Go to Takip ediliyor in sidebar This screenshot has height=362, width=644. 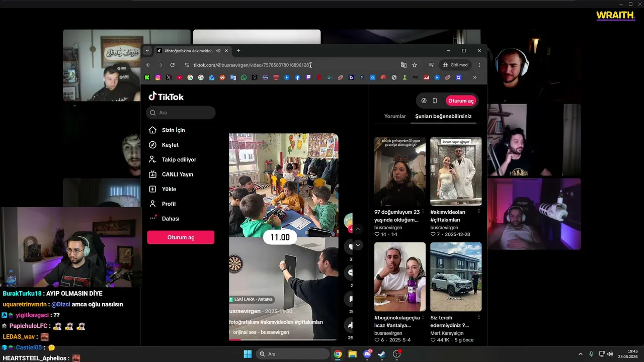[179, 159]
